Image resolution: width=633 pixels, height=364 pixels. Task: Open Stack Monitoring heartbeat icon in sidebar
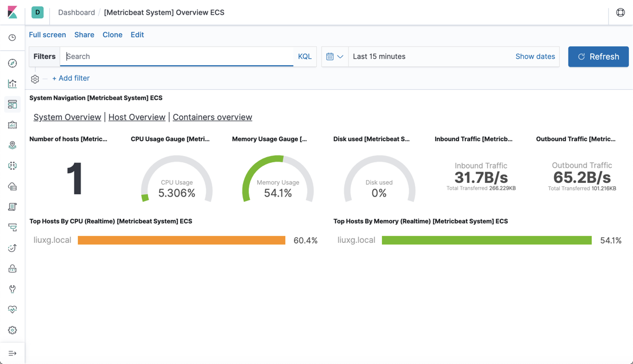pos(13,310)
